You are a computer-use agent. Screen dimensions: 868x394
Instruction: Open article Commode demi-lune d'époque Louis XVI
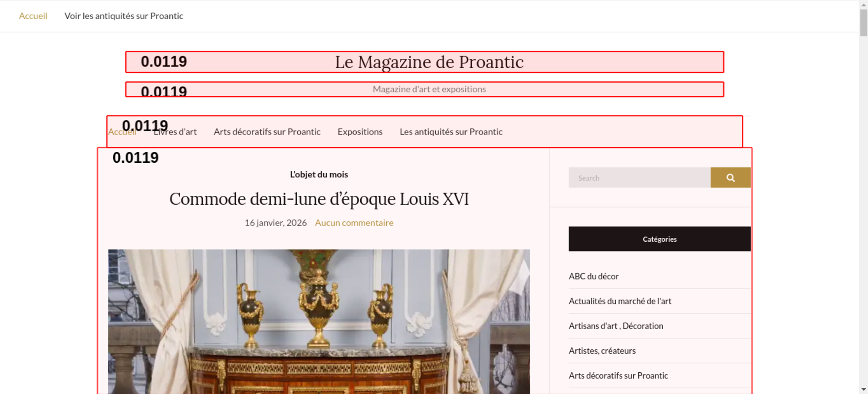319,199
